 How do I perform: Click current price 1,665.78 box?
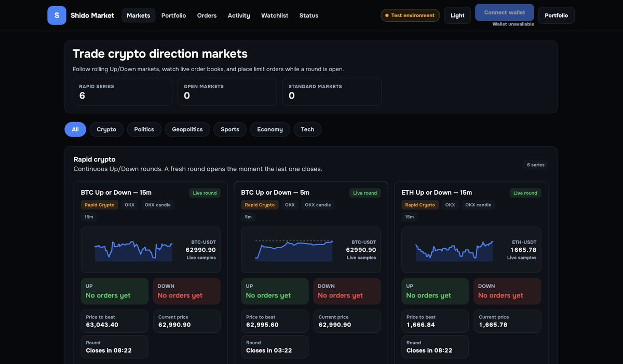point(507,321)
